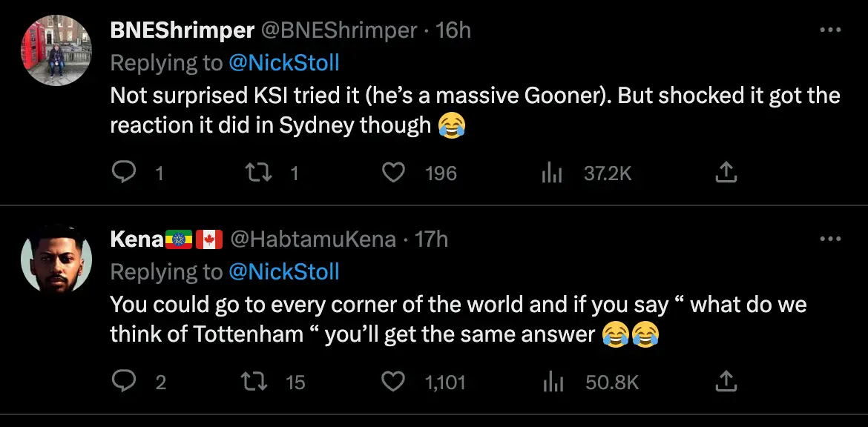Screen dimensions: 868x427
Task: Click the retweet icon under BNEShrimper's reply
Action: (x=258, y=171)
